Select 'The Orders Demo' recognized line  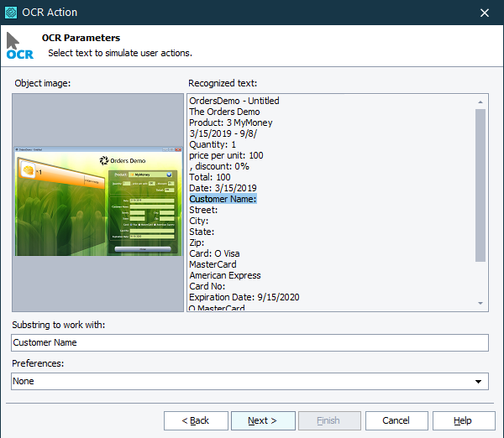point(224,112)
